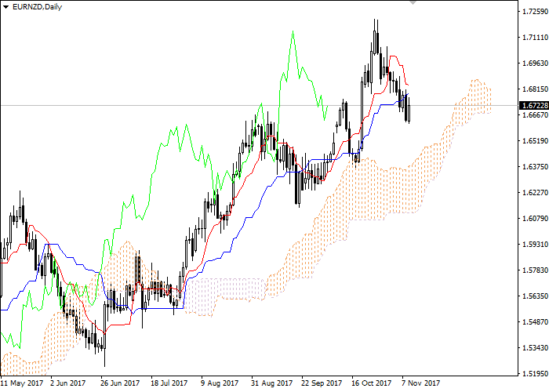Click date label 31 Aug 2017
Screen dimensions: 549x392
(x=271, y=383)
